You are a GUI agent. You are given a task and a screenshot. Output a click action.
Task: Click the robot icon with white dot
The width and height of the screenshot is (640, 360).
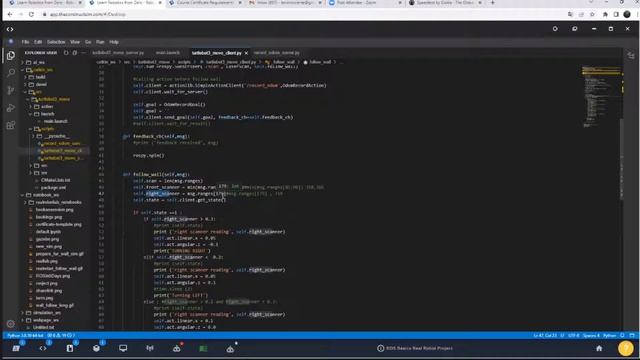pyautogui.click(x=230, y=348)
